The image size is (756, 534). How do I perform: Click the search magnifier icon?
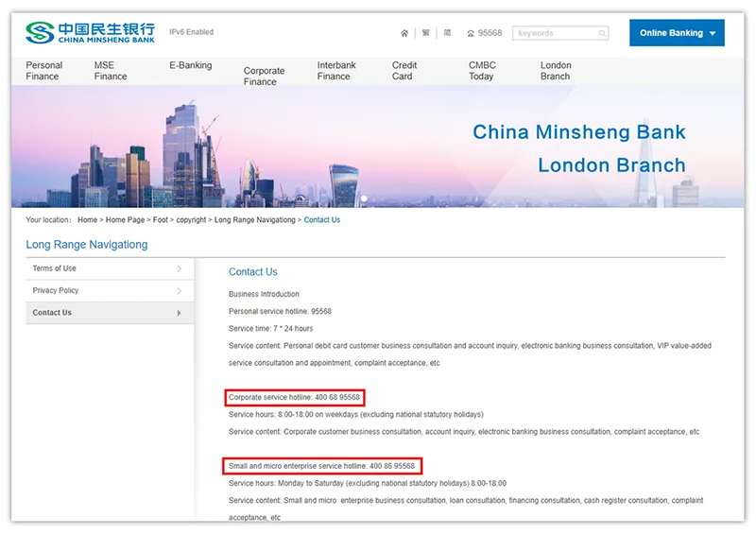pos(602,33)
